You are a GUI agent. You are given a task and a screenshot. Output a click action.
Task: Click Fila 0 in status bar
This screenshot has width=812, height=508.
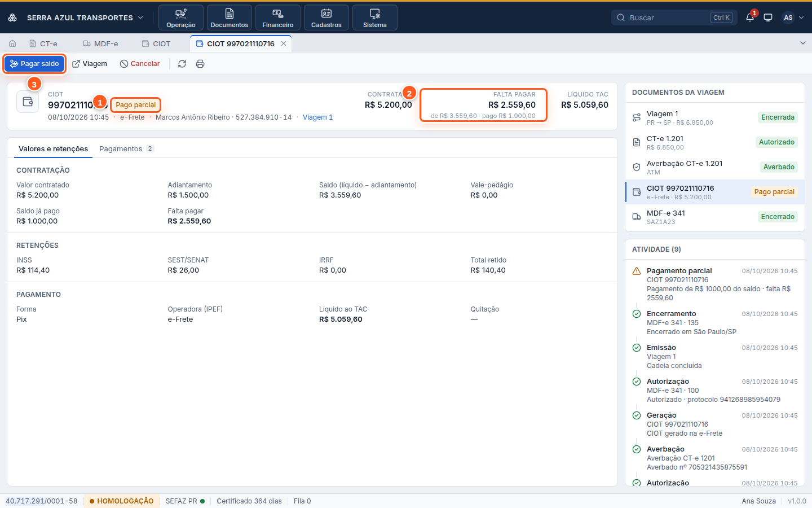[x=302, y=501]
